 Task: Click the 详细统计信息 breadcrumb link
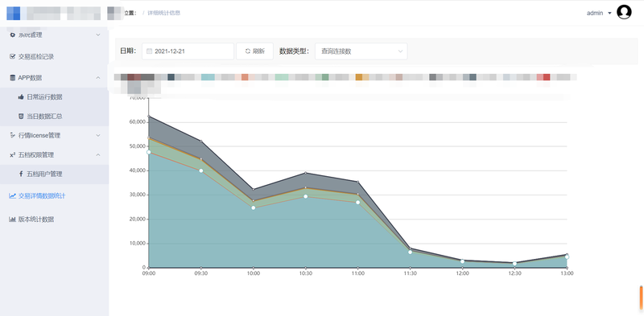[x=164, y=13]
